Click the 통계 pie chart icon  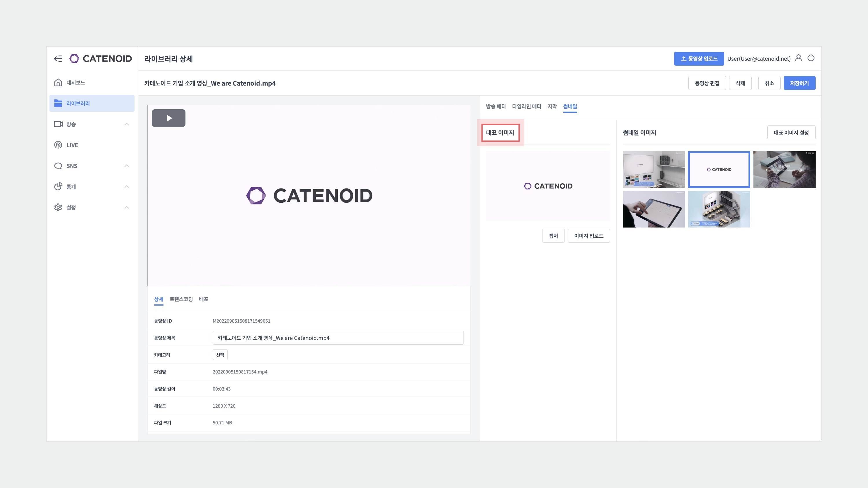(x=58, y=186)
